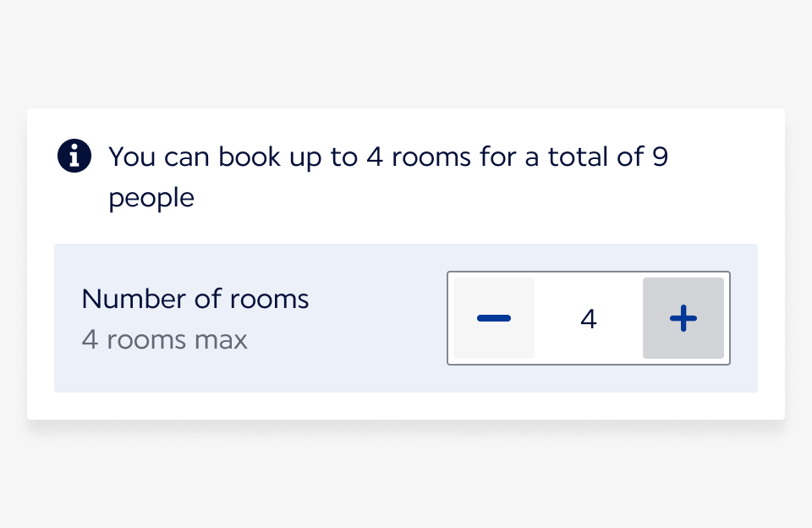Click the "4 rooms max" hint text
The image size is (812, 528).
[165, 340]
